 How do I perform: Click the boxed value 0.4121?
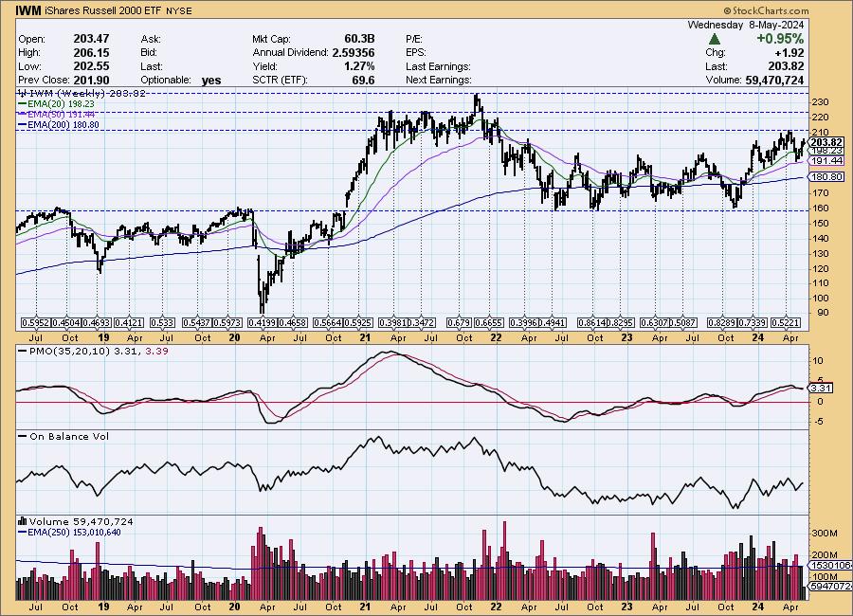pos(128,323)
